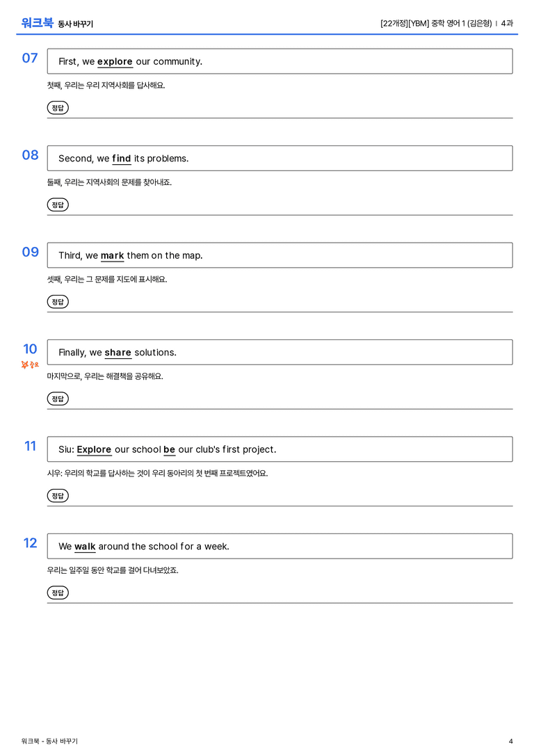
Task: Click the question number 07 label
Action: point(30,58)
